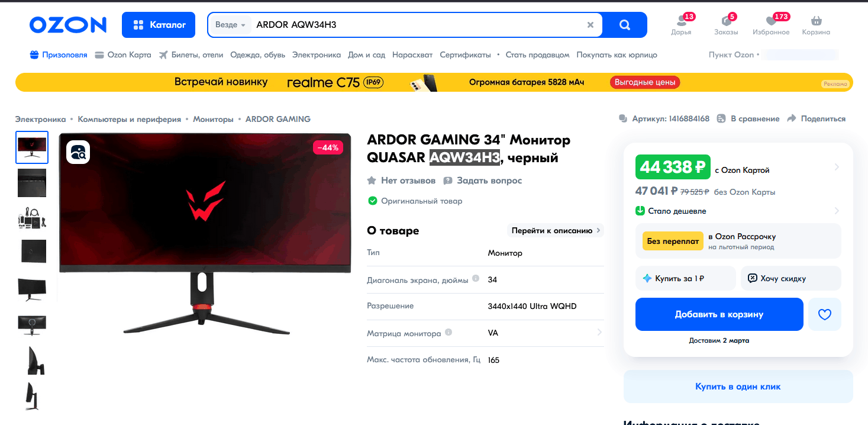
Task: Open the Избранное favorites icon
Action: pos(771,25)
